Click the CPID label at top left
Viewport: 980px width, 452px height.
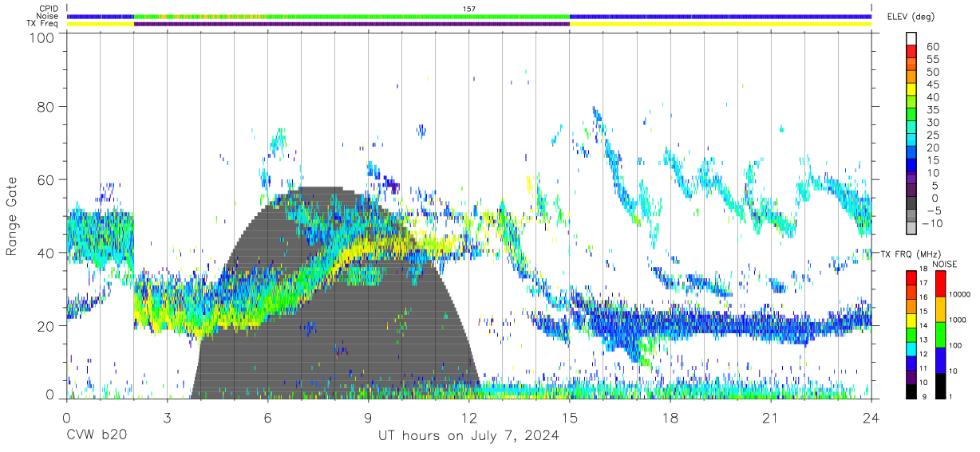[49, 9]
